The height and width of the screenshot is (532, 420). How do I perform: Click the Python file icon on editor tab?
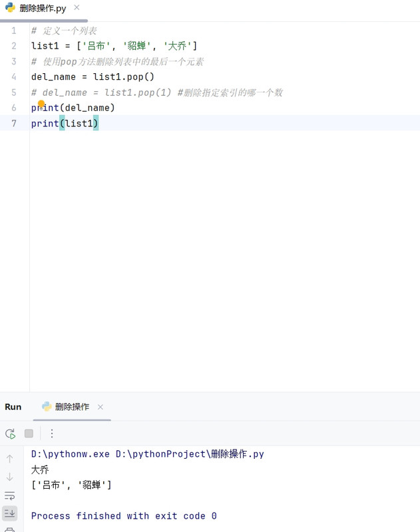point(10,7)
